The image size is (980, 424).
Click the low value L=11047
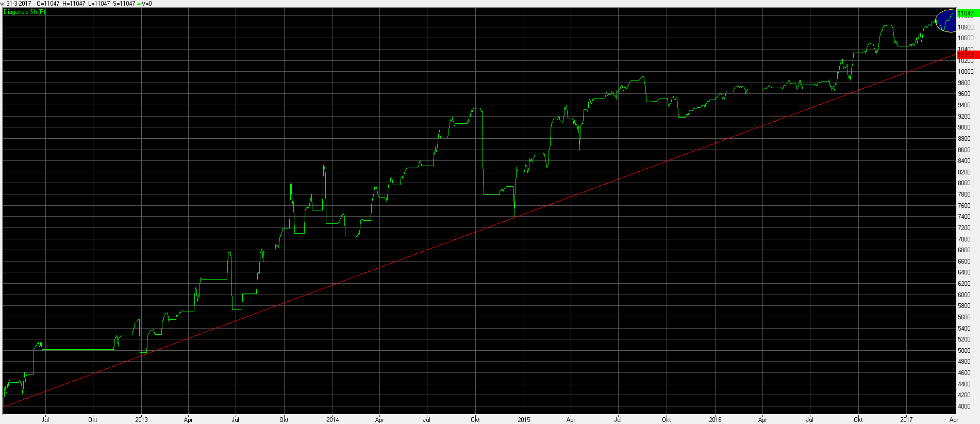click(99, 4)
